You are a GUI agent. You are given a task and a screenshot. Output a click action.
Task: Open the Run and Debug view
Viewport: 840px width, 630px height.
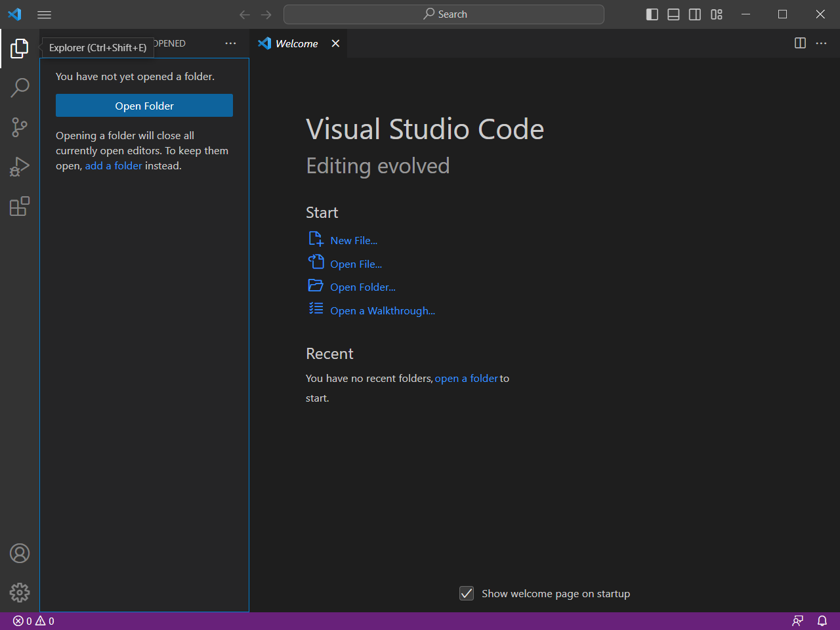coord(20,167)
